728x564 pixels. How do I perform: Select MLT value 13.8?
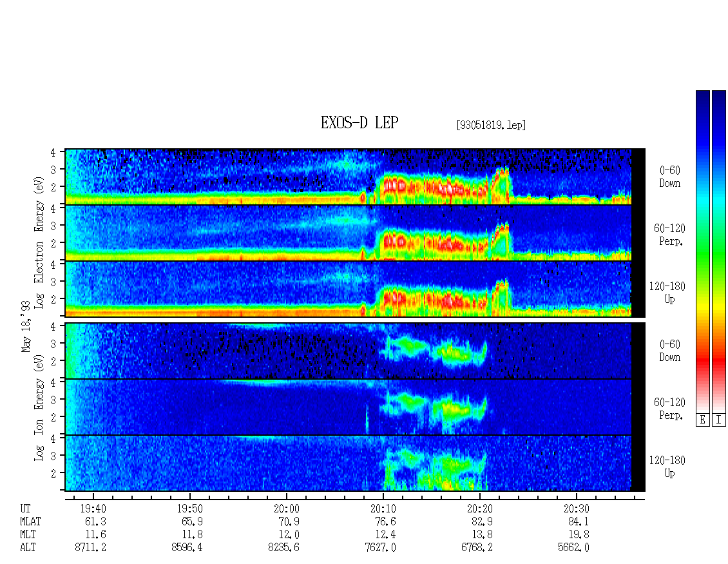point(482,535)
